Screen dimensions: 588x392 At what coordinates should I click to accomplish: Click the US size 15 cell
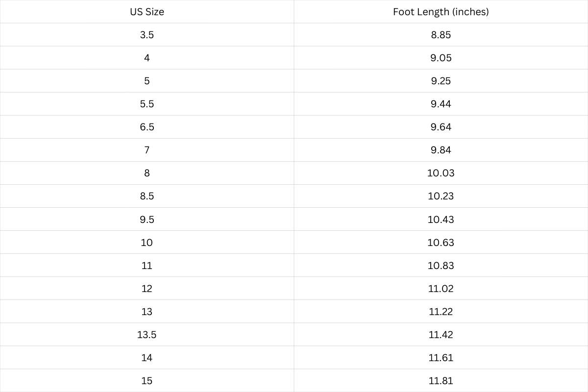(147, 381)
